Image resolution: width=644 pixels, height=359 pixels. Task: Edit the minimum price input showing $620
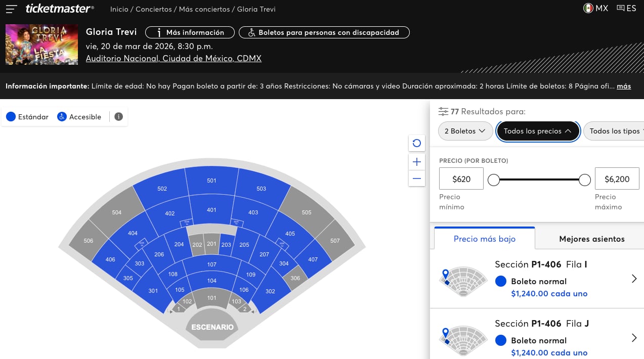click(x=460, y=178)
